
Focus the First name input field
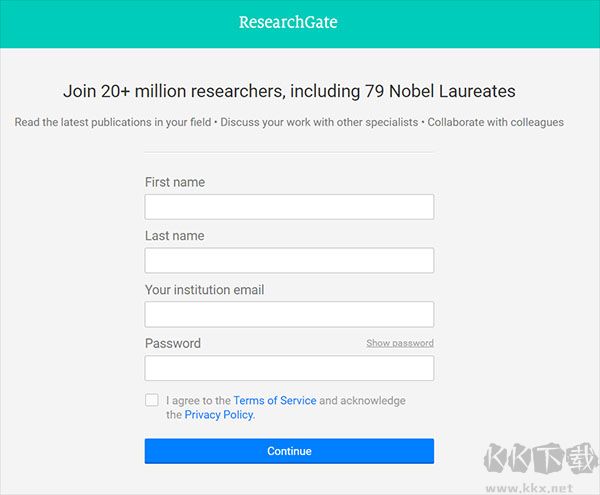click(x=289, y=207)
